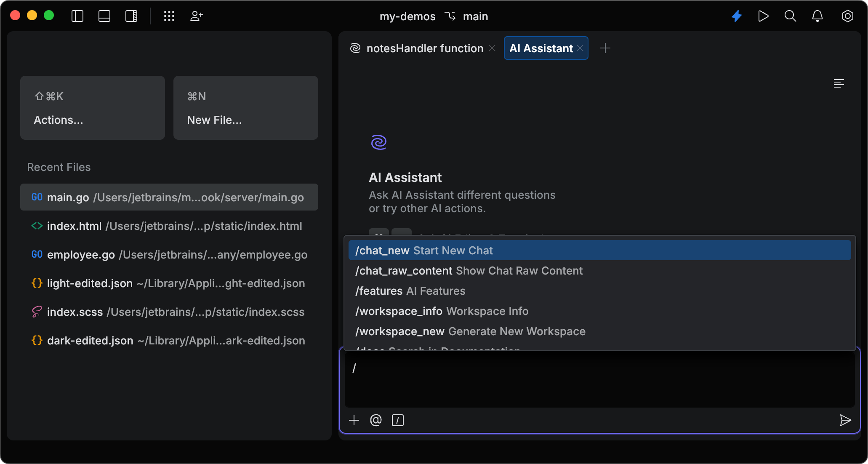This screenshot has width=868, height=464.
Task: Open the notifications bell
Action: 817,16
